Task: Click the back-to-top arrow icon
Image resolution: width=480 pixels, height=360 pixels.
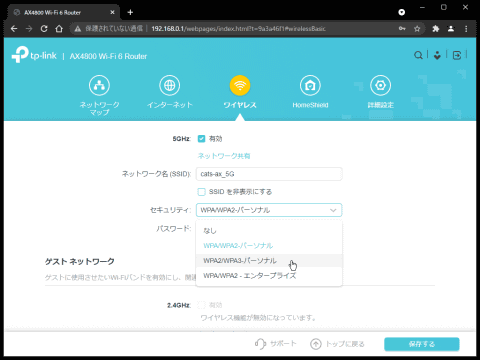Action: click(316, 344)
